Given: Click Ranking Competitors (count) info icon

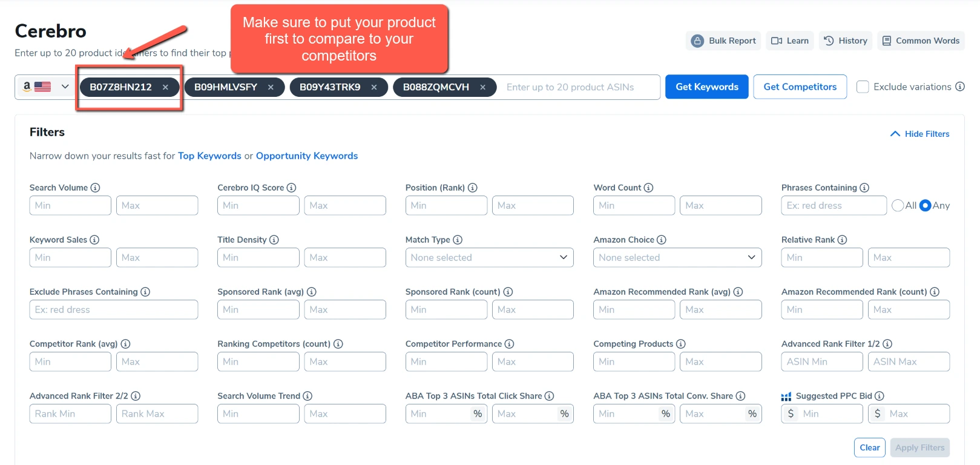Looking at the screenshot, I should tap(338, 344).
